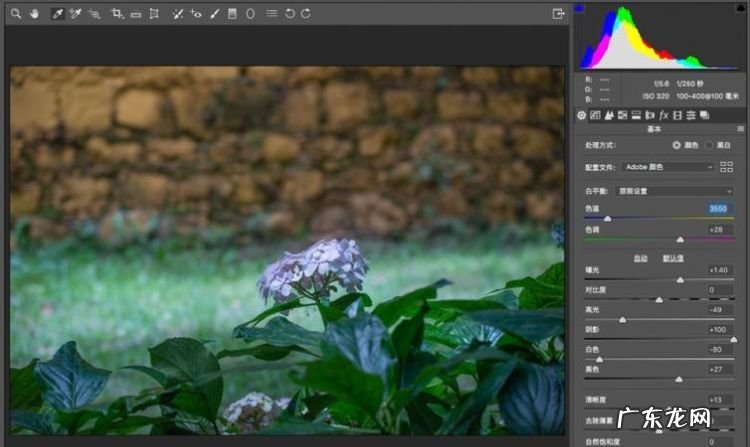Select the 黑白 (Black & White) radio button
This screenshot has width=750, height=447.
pyautogui.click(x=709, y=145)
